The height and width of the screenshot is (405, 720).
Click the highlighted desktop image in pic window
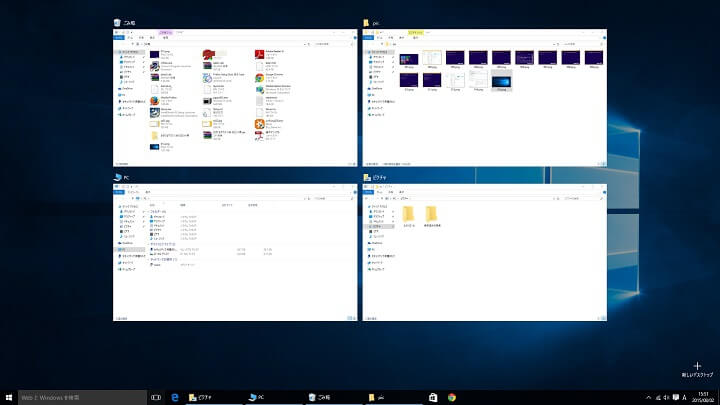(x=501, y=82)
